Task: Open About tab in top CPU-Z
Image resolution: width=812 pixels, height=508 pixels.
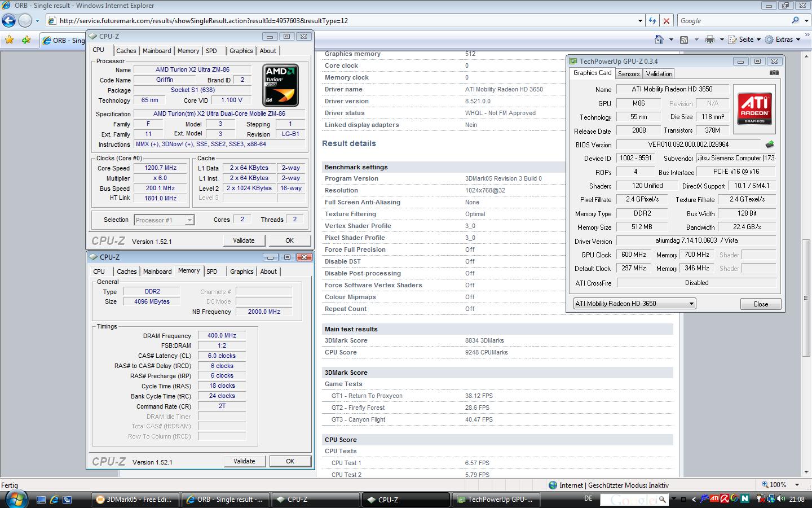Action: tap(268, 51)
